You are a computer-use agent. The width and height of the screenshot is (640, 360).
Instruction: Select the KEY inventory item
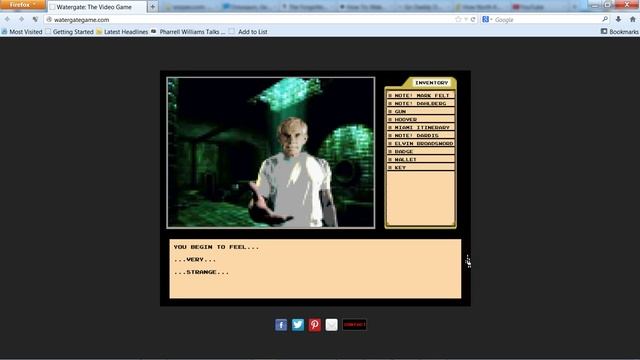(420, 167)
